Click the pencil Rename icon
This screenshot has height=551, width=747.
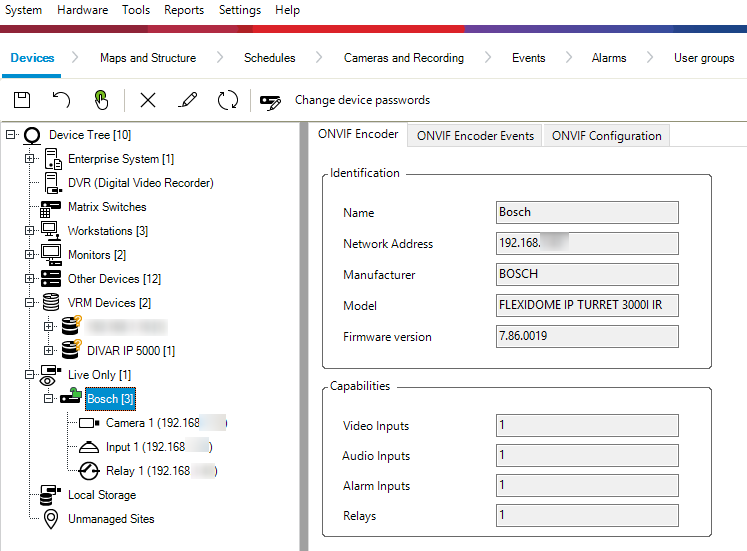coord(187,100)
